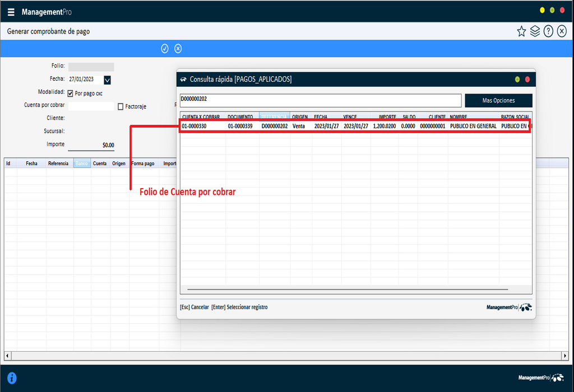Click the cancel X icon on blue toolbar
The height and width of the screenshot is (392, 574).
[178, 49]
